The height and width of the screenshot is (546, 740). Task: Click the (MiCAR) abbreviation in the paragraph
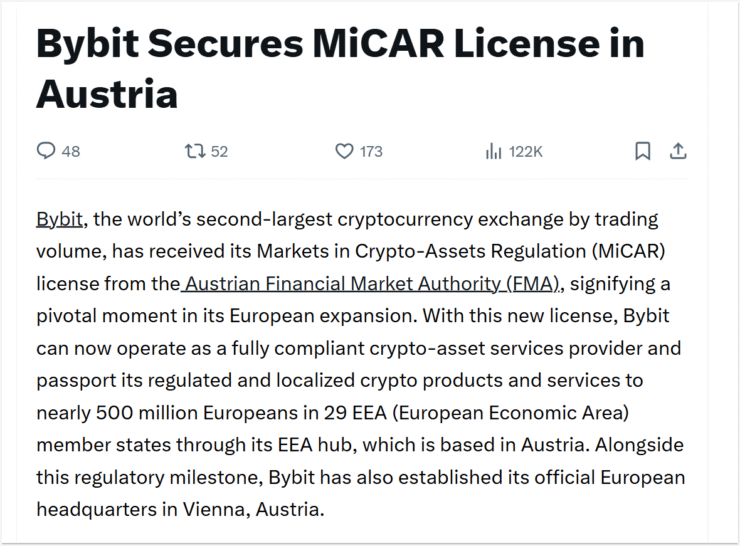628,252
